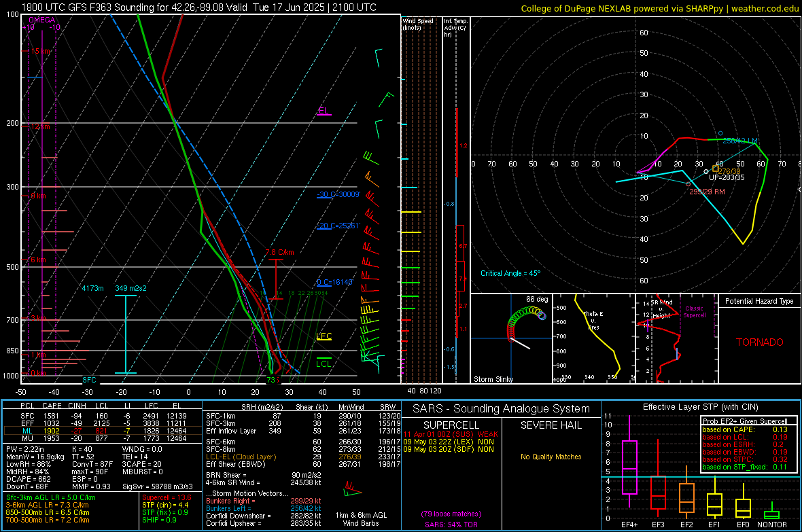Click the Inf. Temp. Adv. panel heading
Viewport: 802px width, 532px height.
455,28
